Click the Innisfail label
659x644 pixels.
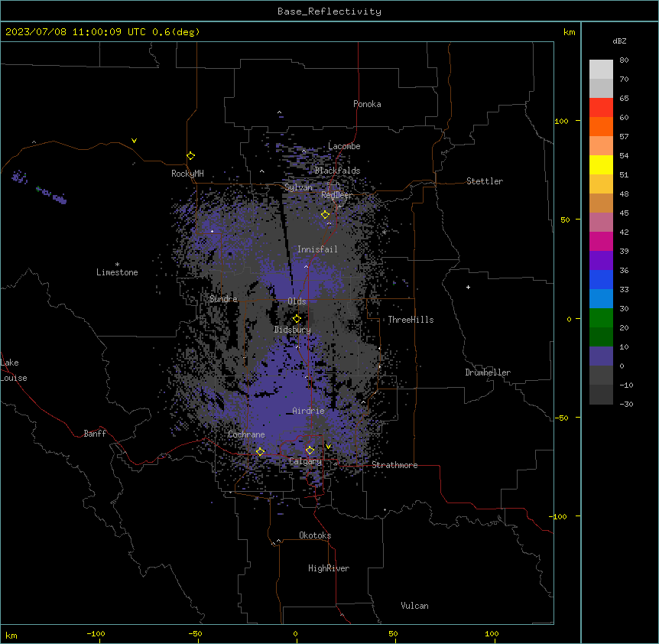tap(317, 249)
